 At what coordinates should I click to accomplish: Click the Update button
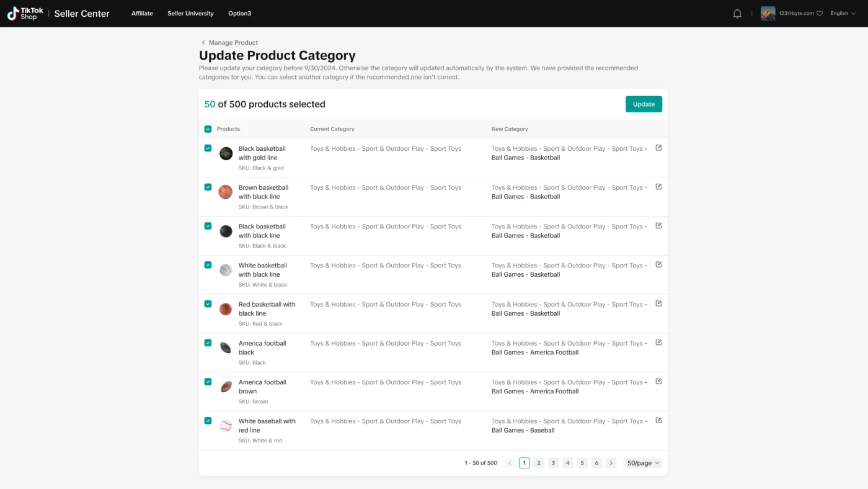(x=644, y=104)
